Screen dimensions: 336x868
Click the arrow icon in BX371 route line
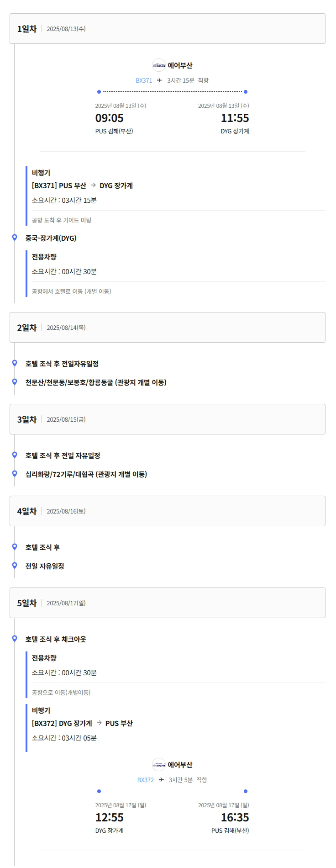[93, 185]
